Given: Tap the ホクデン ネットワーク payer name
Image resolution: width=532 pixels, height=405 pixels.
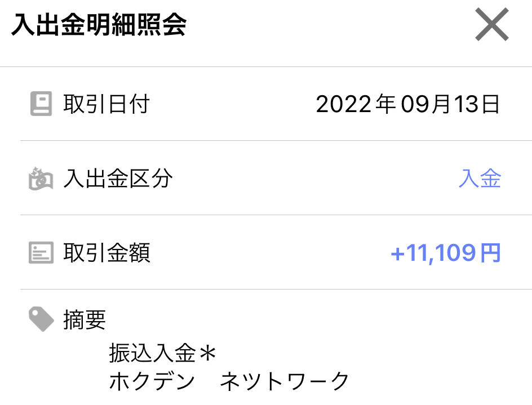Looking at the screenshot, I should pos(229,381).
